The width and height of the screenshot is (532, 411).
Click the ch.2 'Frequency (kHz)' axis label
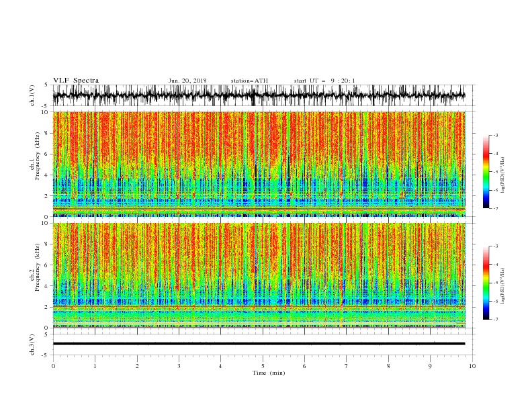37,267
